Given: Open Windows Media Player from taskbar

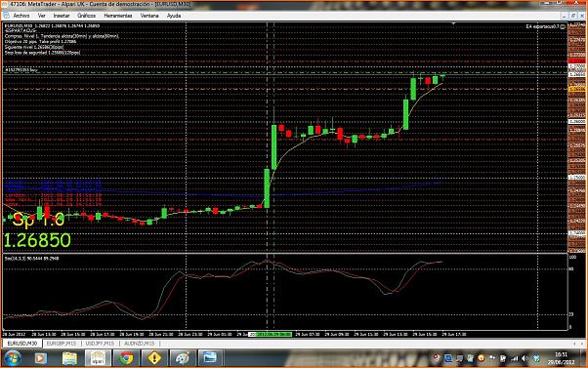Looking at the screenshot, I should pyautogui.click(x=40, y=358).
